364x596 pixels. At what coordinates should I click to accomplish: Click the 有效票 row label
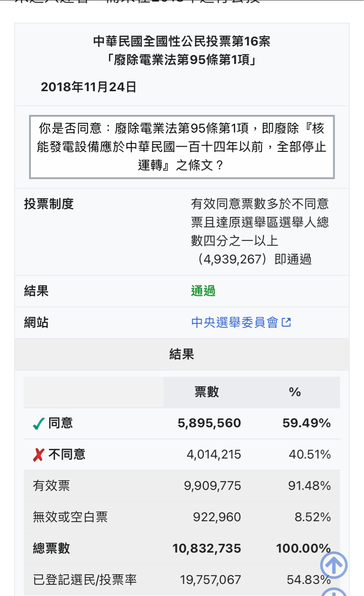tap(51, 486)
